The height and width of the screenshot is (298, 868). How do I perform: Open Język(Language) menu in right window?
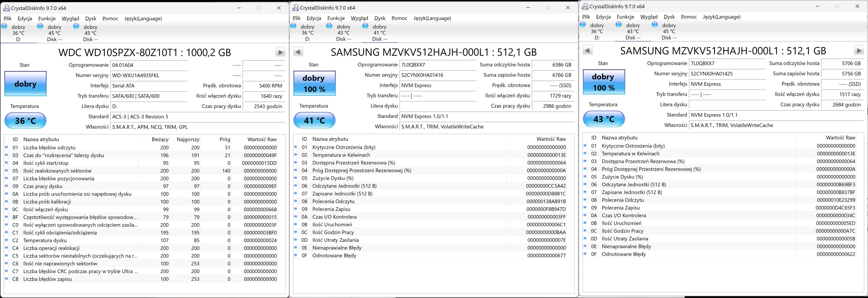[x=722, y=17]
